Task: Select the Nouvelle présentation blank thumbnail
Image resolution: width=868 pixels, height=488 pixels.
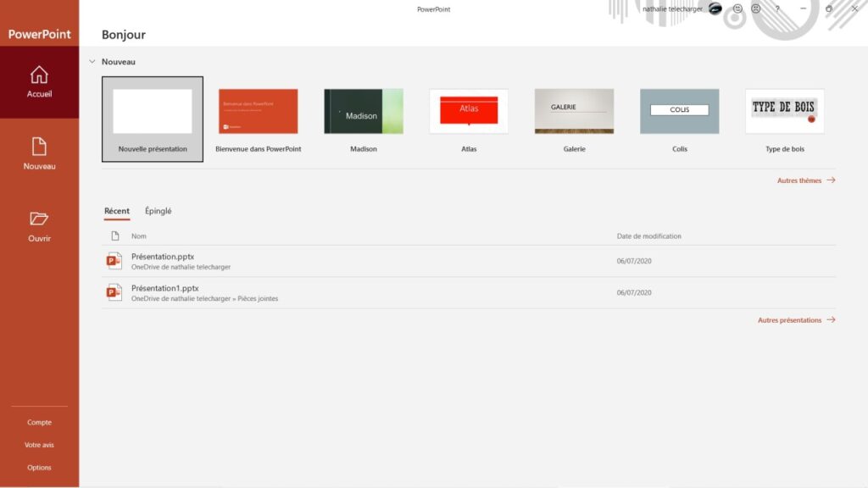Action: point(153,111)
